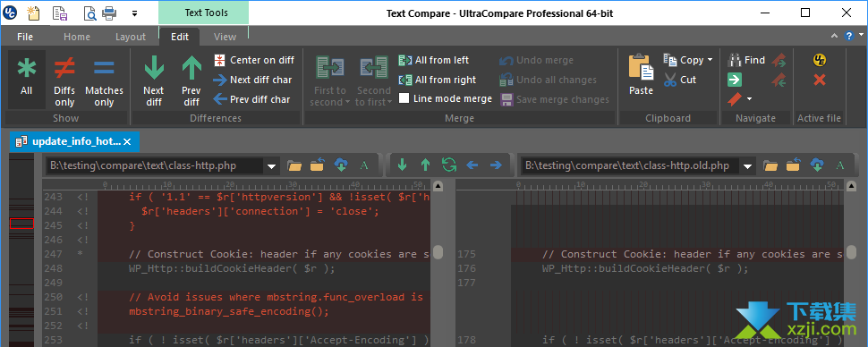Open the File menu tab
Screen dimensions: 868x347
[25, 37]
